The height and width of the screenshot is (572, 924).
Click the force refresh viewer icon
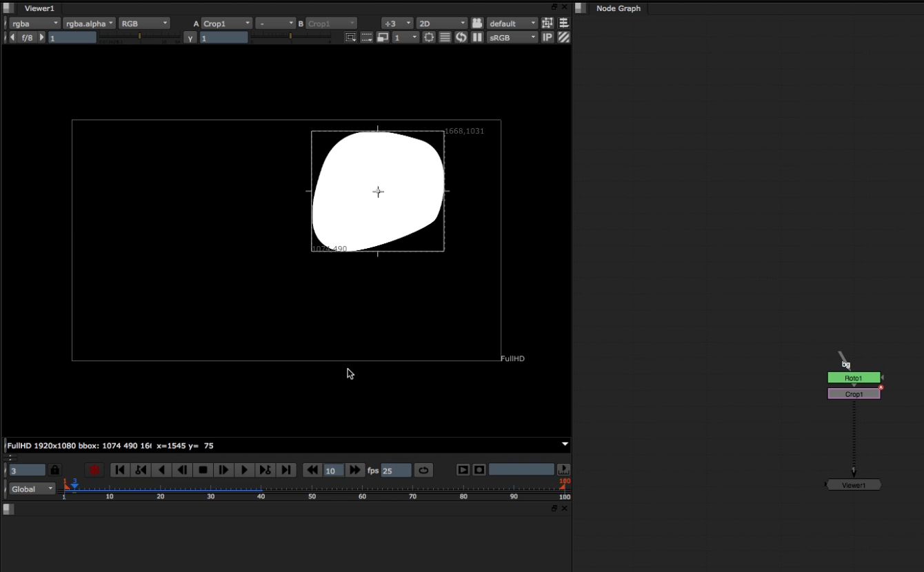coord(461,37)
